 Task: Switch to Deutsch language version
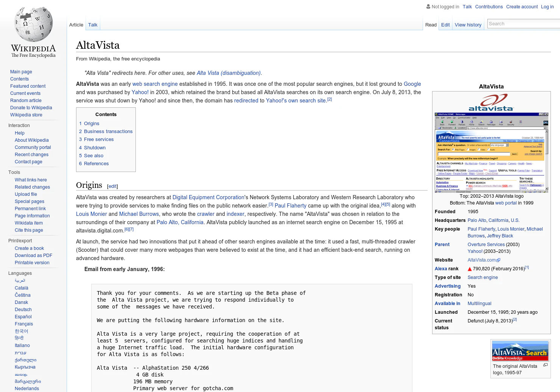[x=23, y=310]
